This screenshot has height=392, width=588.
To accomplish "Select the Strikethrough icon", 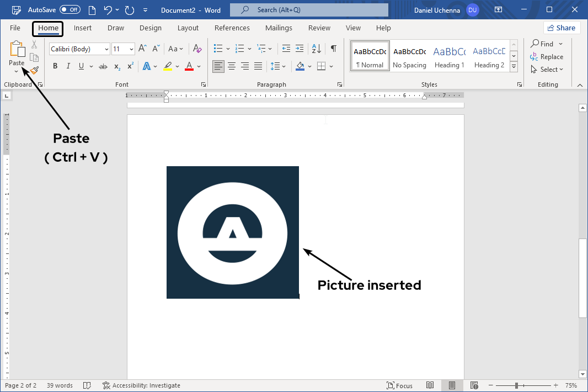I will click(x=103, y=66).
